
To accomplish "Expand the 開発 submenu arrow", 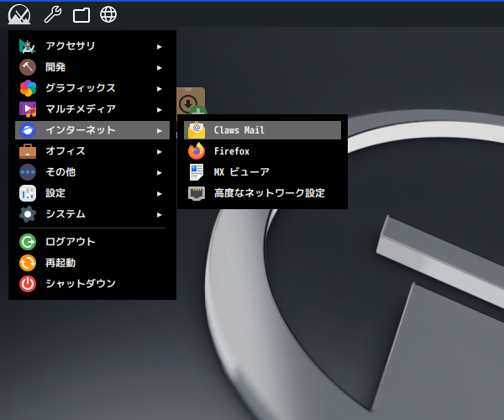I will pos(159,68).
